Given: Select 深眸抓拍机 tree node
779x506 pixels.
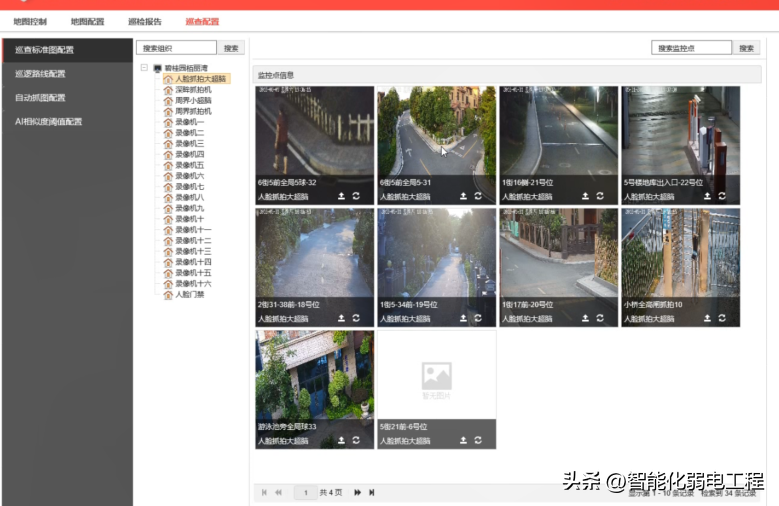Looking at the screenshot, I should tap(193, 89).
